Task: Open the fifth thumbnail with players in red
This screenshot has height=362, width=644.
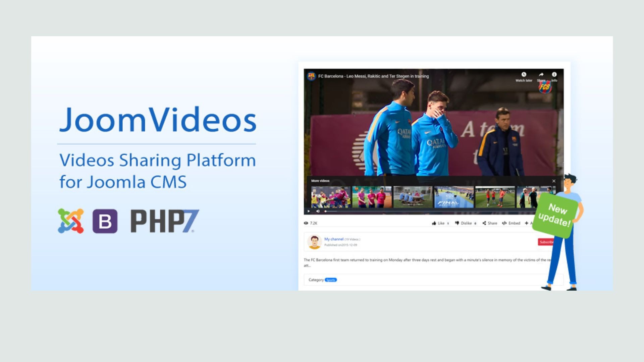Action: click(495, 197)
